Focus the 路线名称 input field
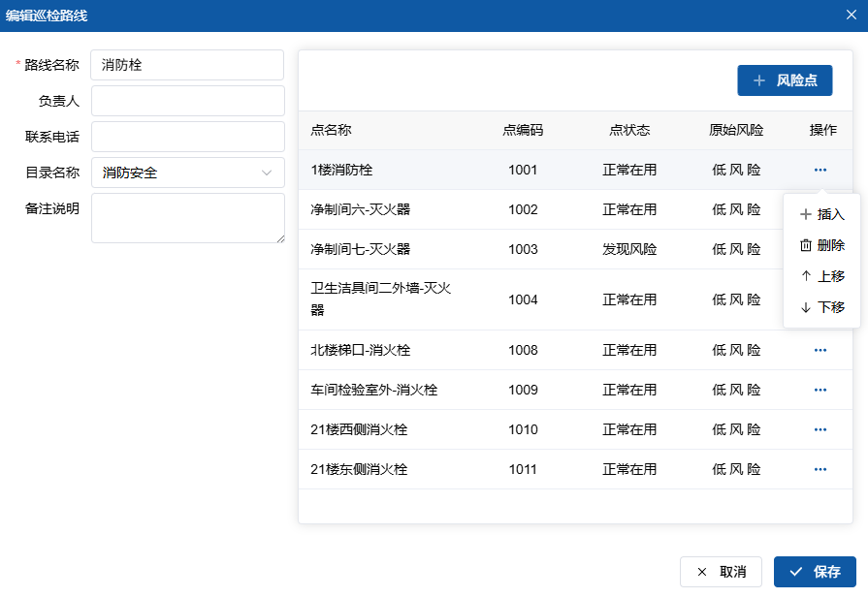This screenshot has height=598, width=868. [187, 65]
